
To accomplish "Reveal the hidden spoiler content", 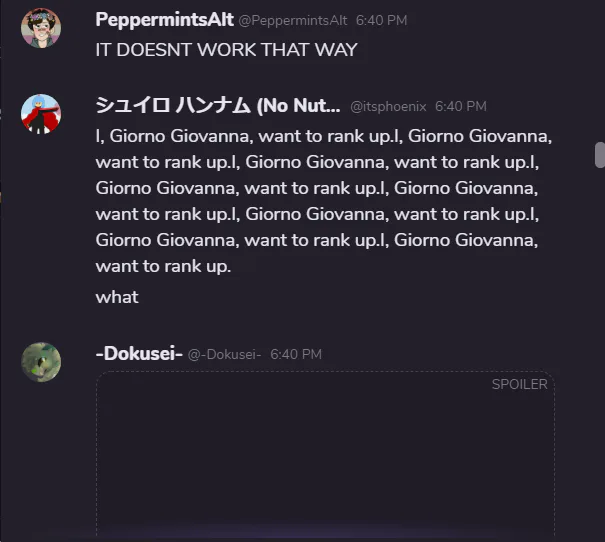I will coord(325,454).
